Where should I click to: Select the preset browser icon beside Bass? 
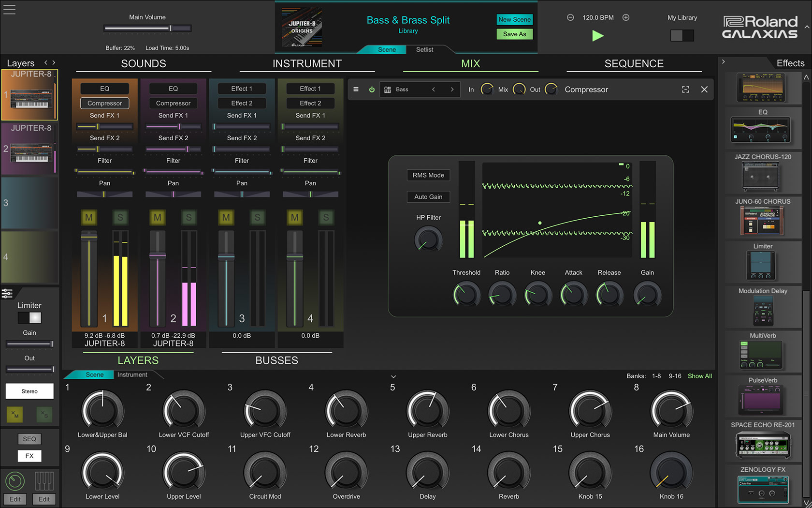(x=387, y=90)
